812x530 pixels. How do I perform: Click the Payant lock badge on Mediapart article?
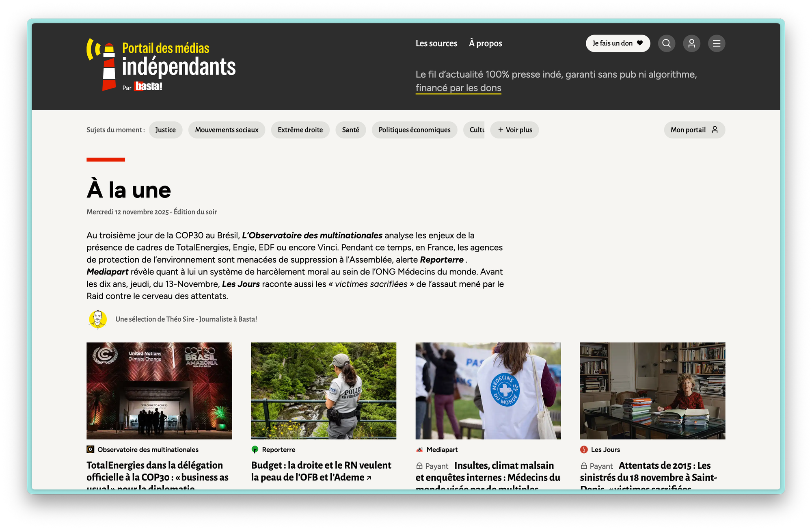[x=432, y=466]
